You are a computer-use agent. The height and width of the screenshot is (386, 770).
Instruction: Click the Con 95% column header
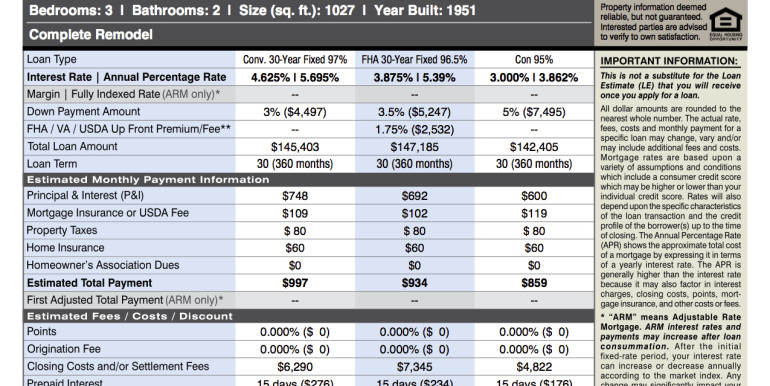[x=534, y=60]
